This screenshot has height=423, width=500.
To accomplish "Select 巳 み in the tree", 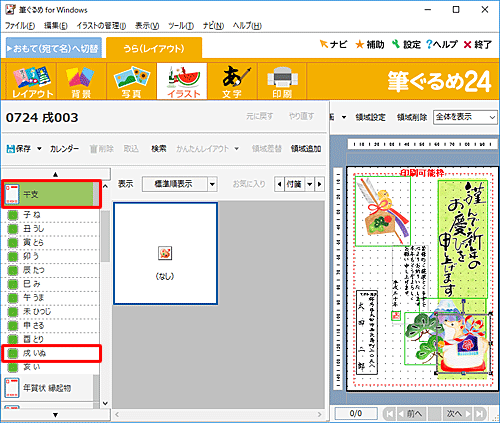I will [x=50, y=284].
